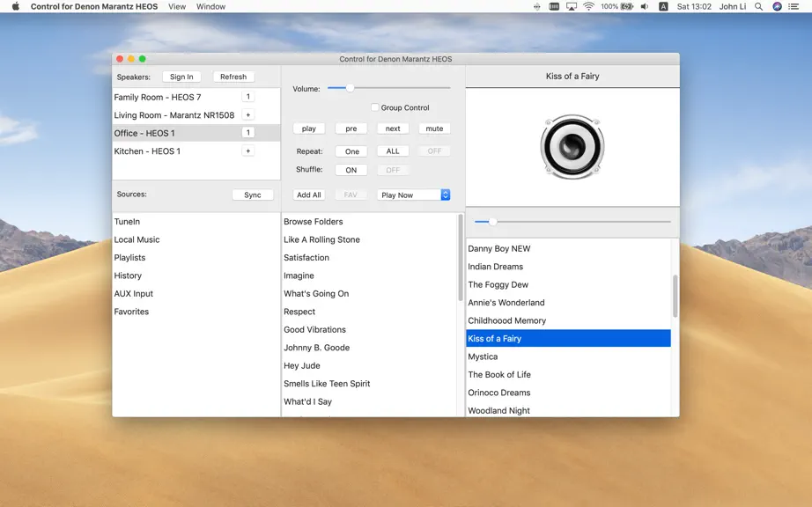The height and width of the screenshot is (507, 812).
Task: Click the queue list scrollbar
Action: [x=675, y=296]
